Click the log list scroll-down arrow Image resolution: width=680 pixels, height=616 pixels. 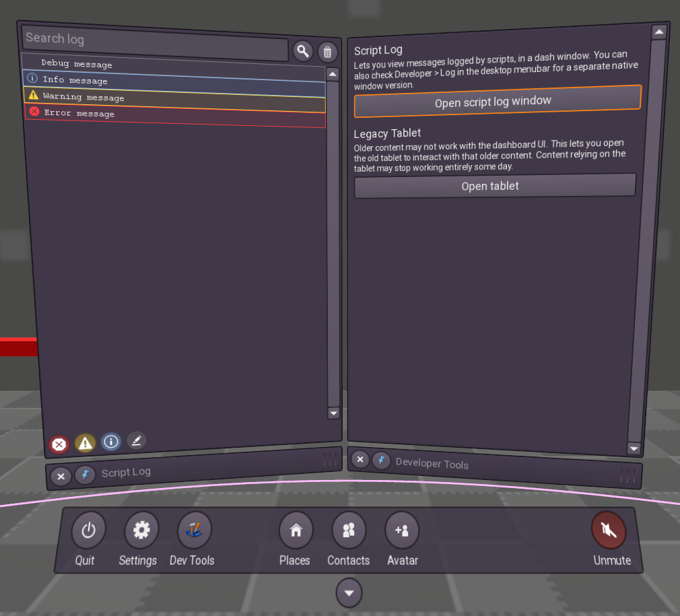coord(333,413)
